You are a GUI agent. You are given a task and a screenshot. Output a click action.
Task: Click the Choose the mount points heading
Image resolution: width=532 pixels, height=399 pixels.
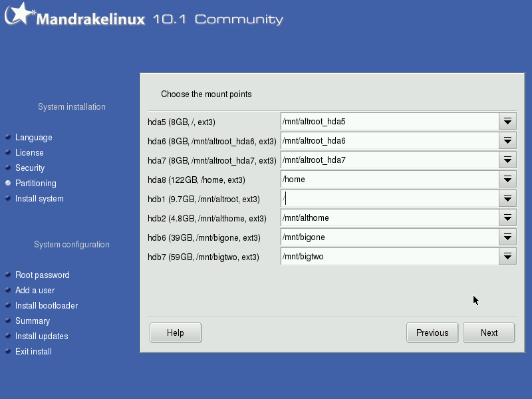[206, 94]
